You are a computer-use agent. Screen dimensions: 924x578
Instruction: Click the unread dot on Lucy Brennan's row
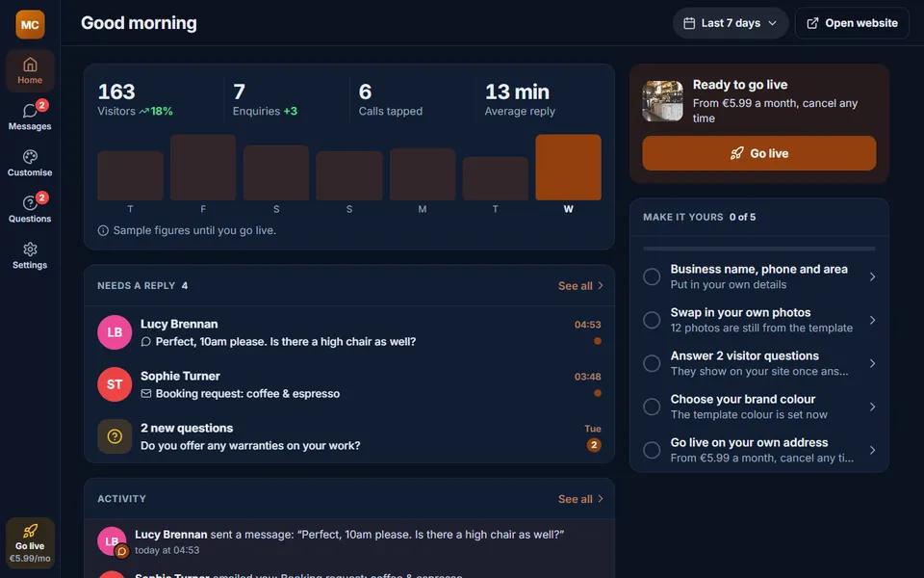point(598,341)
